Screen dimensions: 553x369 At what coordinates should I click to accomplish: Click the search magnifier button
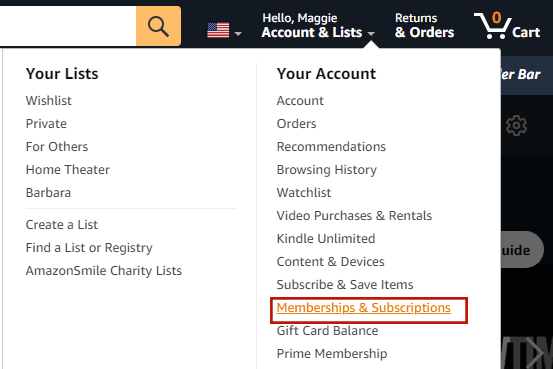click(158, 26)
